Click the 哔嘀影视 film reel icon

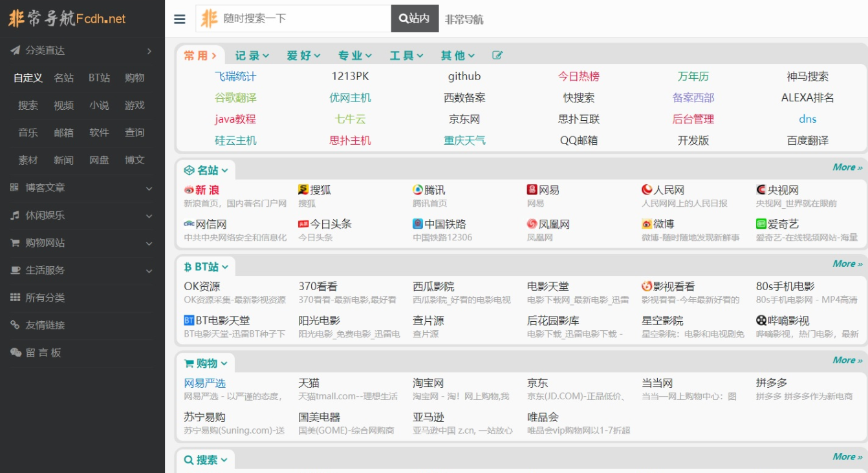tap(761, 320)
